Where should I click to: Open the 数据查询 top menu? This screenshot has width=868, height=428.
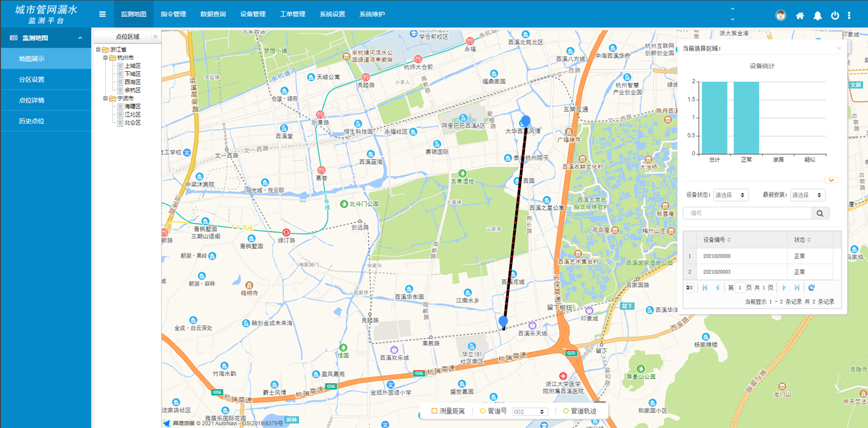213,15
